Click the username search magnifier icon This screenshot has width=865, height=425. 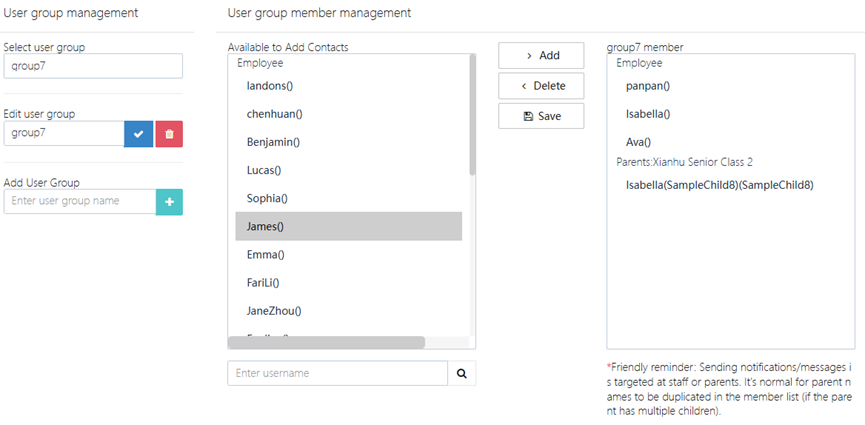click(462, 373)
